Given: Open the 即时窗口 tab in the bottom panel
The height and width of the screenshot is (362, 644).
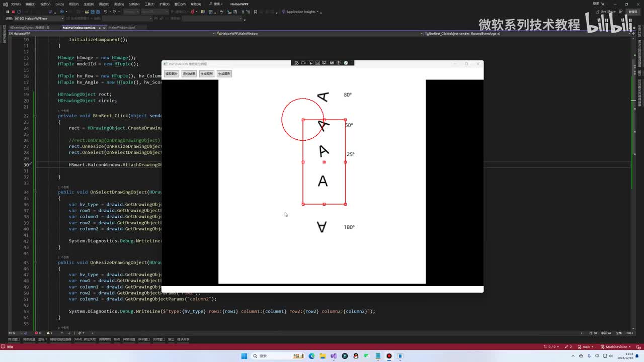Looking at the screenshot, I should [160, 339].
